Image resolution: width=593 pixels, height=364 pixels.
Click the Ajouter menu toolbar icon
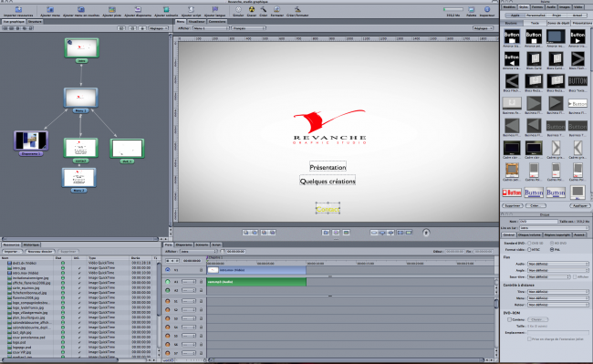[50, 9]
